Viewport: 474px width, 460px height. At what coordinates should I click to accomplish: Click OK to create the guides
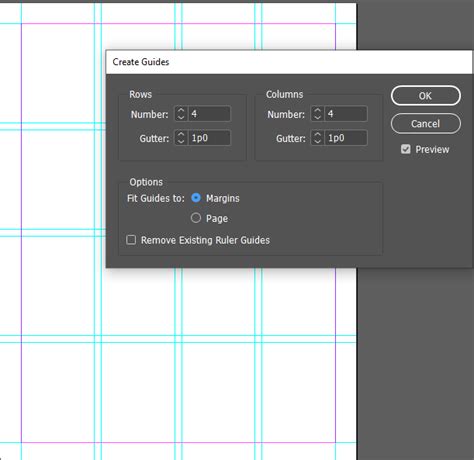coord(426,96)
